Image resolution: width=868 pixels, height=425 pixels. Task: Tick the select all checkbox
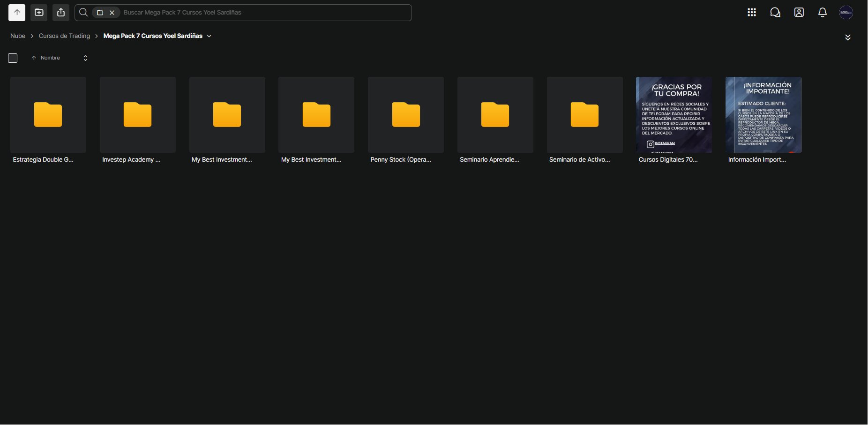tap(13, 58)
